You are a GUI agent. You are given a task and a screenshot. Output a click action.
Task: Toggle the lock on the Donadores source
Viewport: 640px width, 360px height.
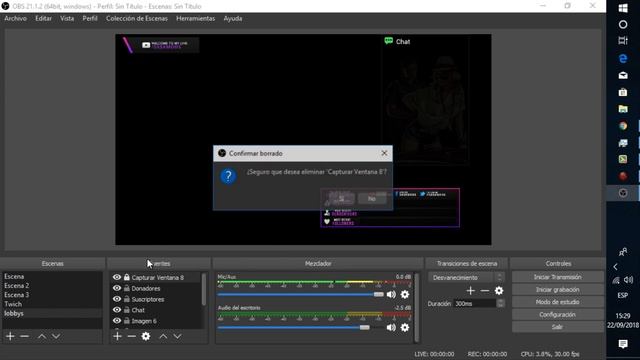(x=127, y=288)
